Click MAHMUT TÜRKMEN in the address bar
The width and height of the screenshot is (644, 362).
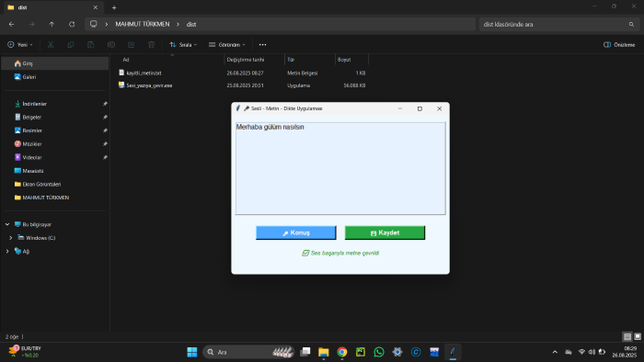pyautogui.click(x=142, y=24)
